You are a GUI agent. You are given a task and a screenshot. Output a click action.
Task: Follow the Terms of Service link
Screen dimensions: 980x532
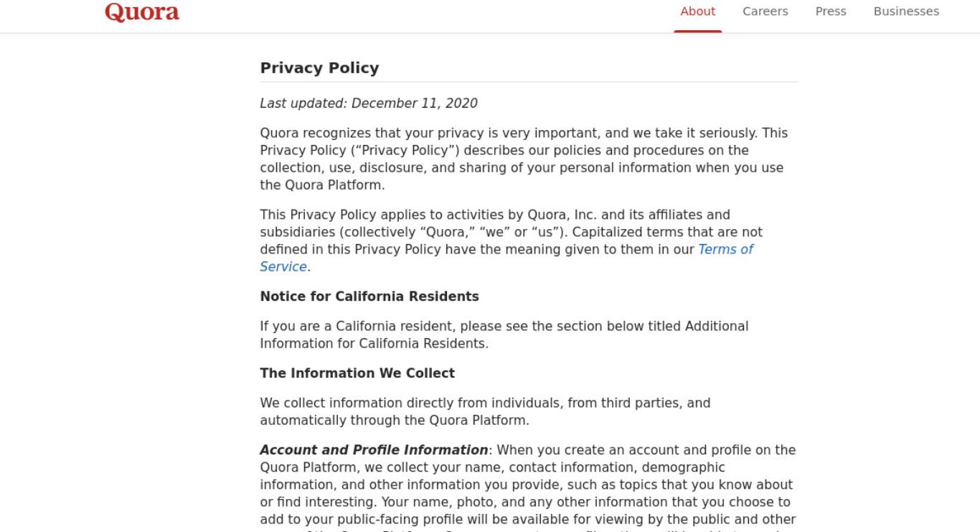[507, 258]
